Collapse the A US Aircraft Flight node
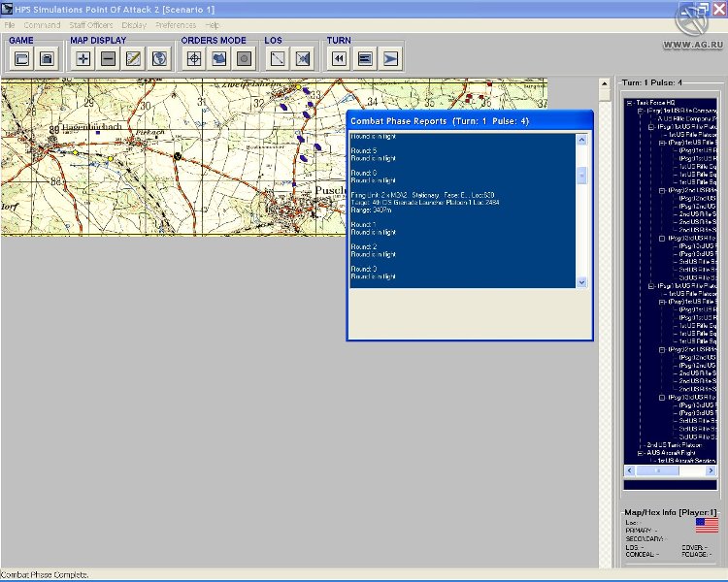The image size is (728, 582). click(640, 453)
